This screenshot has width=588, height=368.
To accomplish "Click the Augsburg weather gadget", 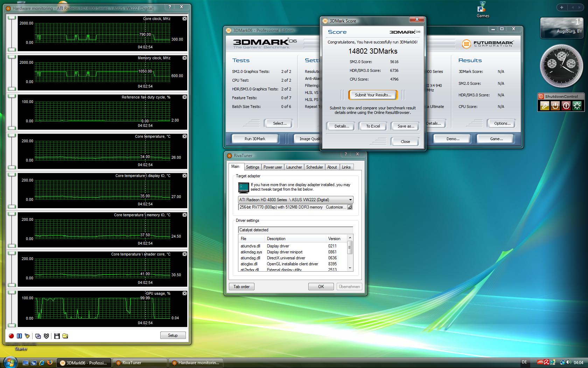I will pyautogui.click(x=562, y=28).
